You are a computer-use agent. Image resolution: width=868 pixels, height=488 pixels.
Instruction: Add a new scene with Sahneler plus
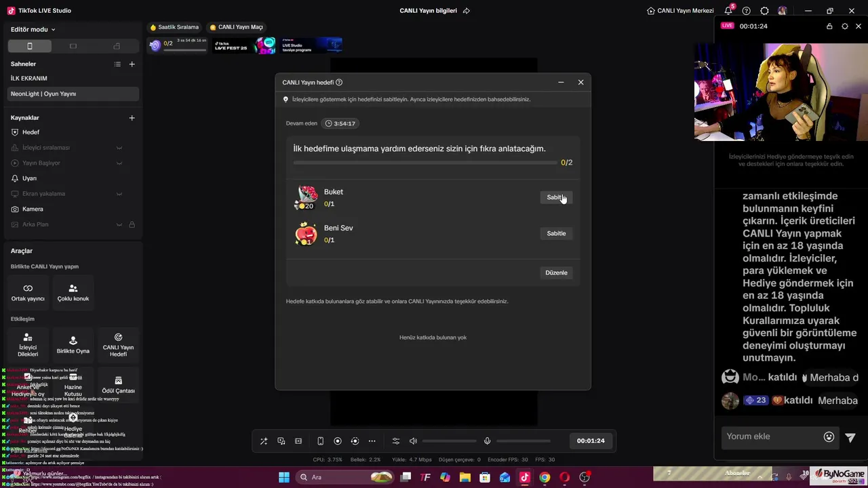tap(132, 64)
